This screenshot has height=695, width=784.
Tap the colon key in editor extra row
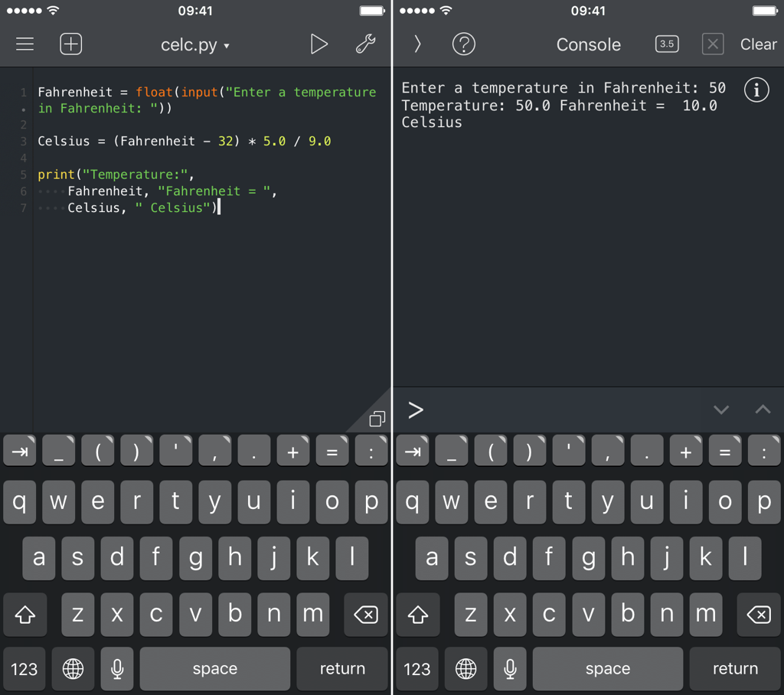(x=371, y=451)
